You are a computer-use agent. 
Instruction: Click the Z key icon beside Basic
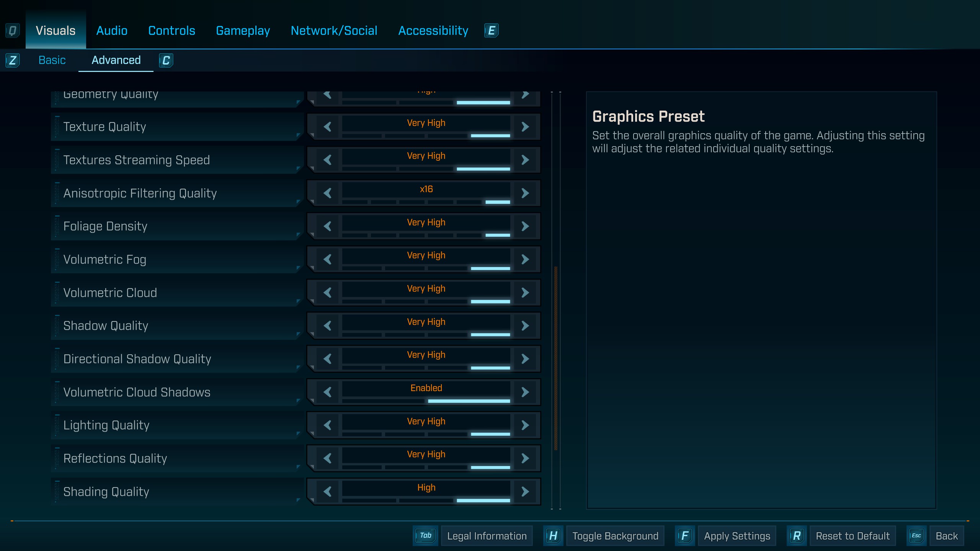tap(12, 60)
